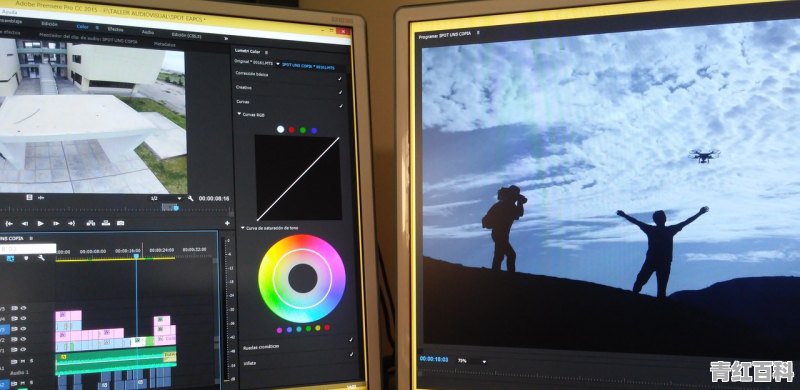Open the Ayuda menu
This screenshot has height=390, width=800.
coord(7,11)
